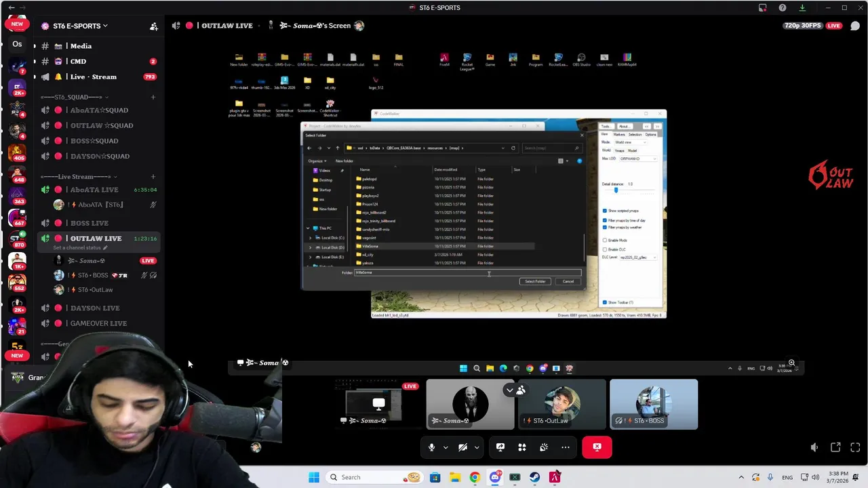Switch to the Selection tab in CodeWalker
The width and height of the screenshot is (868, 488).
635,134
